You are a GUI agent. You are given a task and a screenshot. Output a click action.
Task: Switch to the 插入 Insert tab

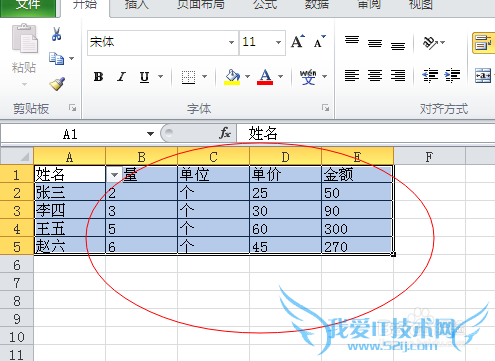pos(137,5)
